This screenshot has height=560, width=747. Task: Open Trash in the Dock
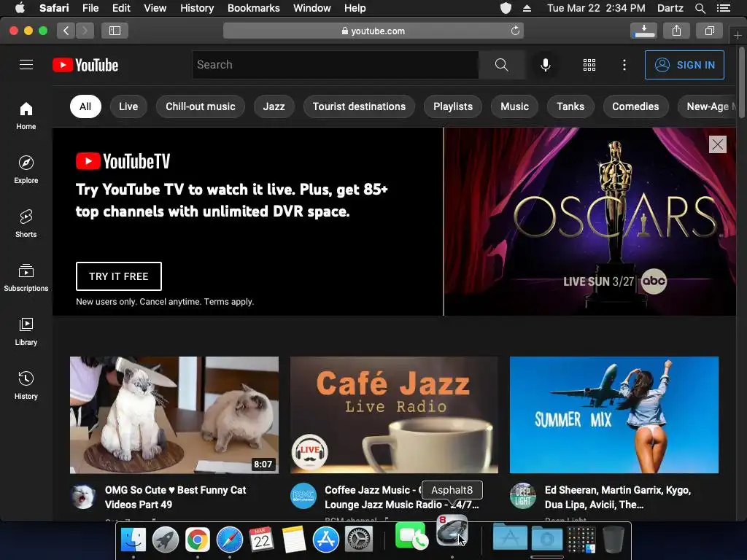coord(613,540)
